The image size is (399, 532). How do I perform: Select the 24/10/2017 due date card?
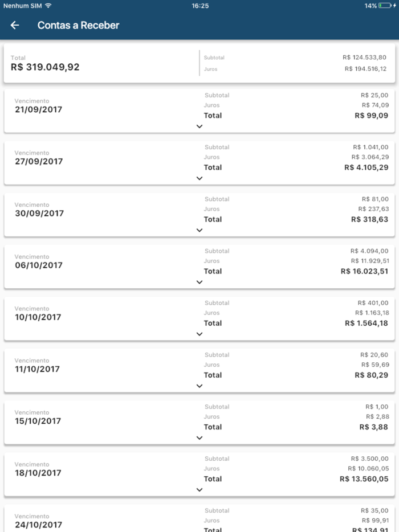coord(199,518)
